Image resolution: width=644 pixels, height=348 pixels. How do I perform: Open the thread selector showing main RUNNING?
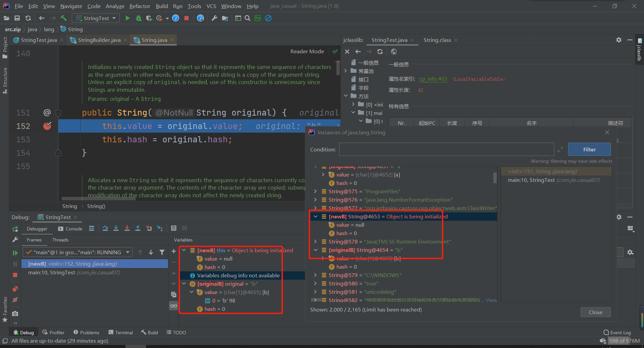click(x=77, y=252)
